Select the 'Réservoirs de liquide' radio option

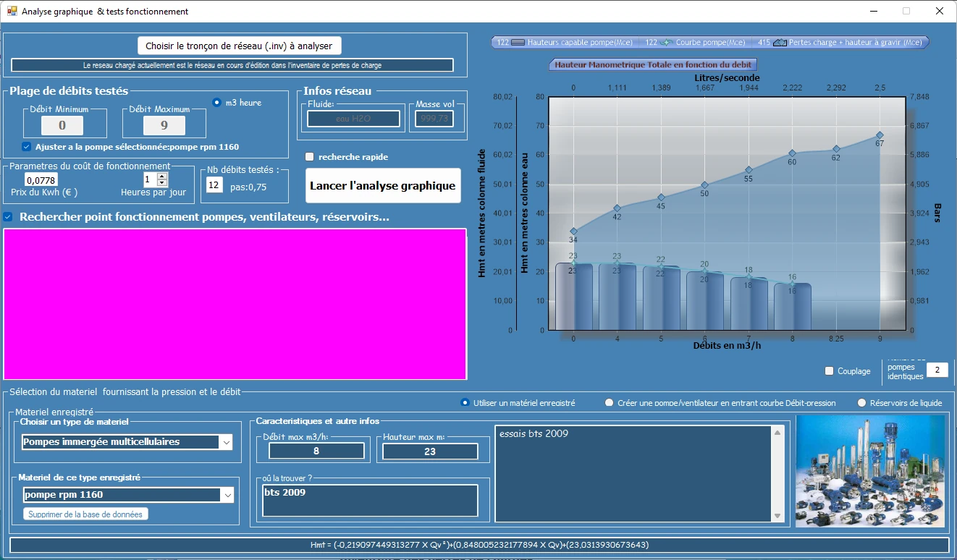pos(861,403)
